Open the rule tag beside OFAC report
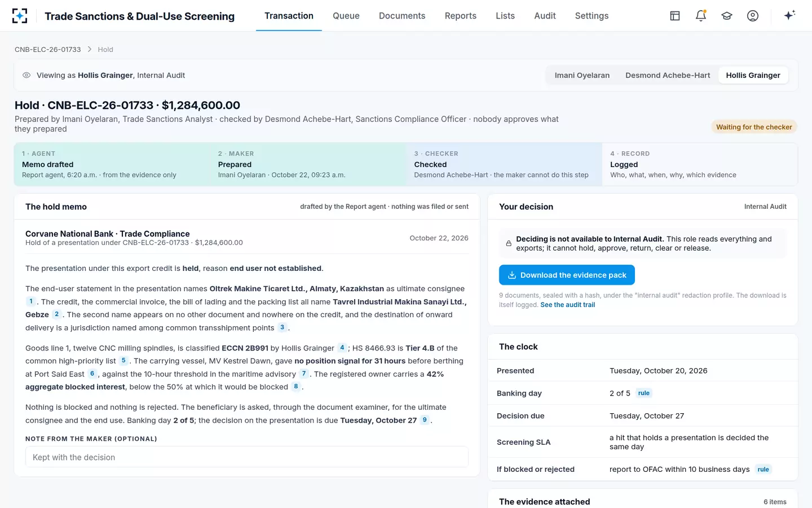Screen dimensions: 812x508 [x=763, y=470]
